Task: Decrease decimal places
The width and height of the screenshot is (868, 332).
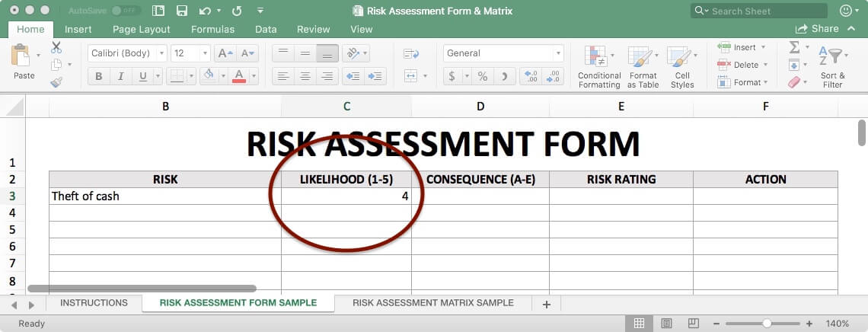Action: 553,76
